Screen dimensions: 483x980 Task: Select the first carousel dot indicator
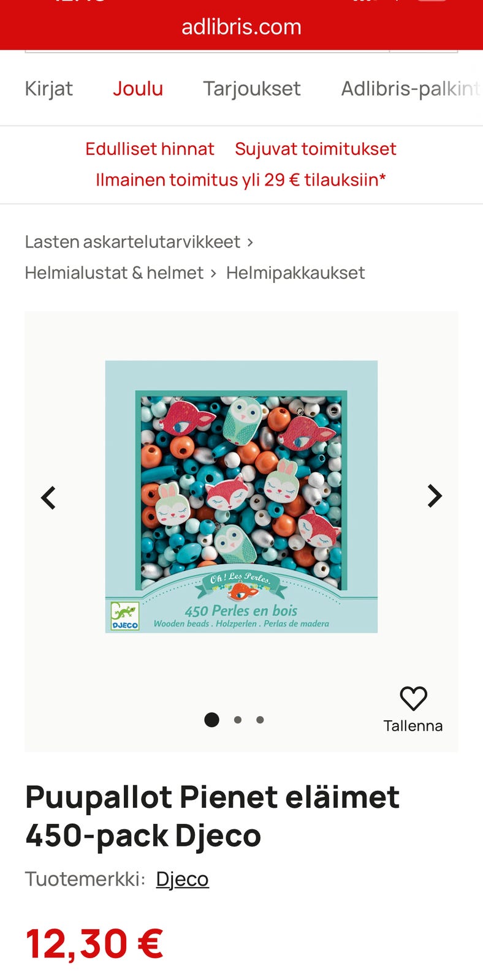[x=211, y=720]
